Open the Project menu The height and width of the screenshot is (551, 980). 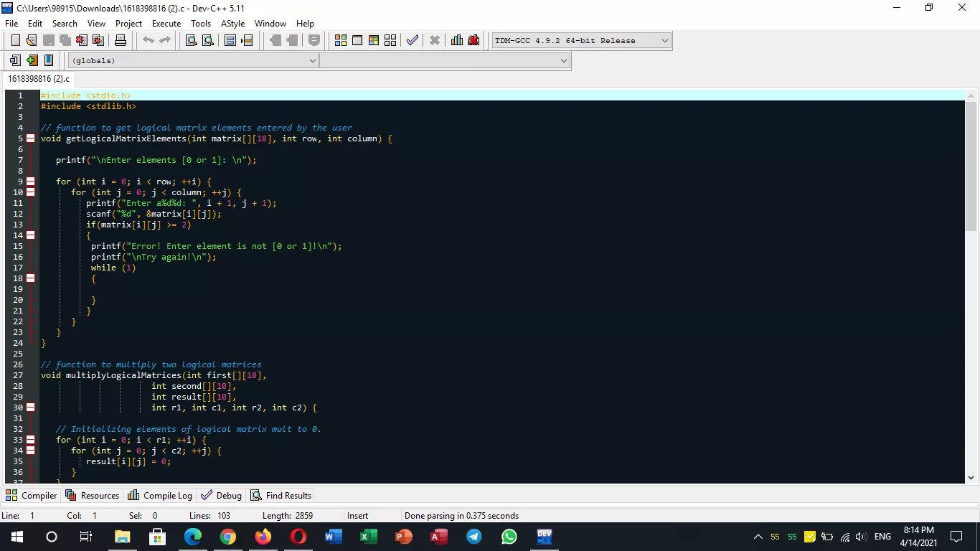pos(128,24)
